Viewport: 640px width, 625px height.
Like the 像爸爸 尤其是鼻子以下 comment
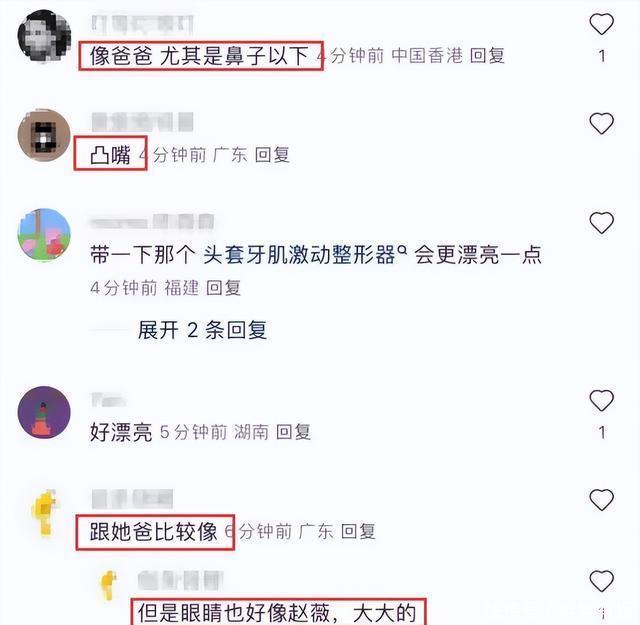point(601,24)
